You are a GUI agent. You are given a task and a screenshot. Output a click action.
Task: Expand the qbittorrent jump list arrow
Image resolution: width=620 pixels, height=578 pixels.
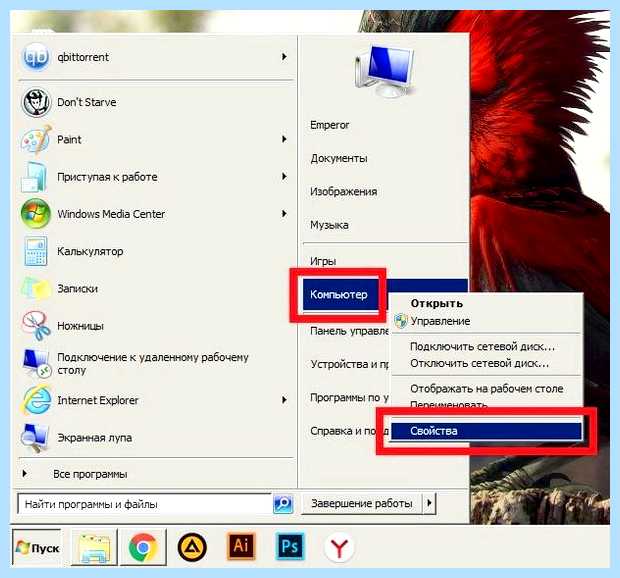[x=284, y=57]
